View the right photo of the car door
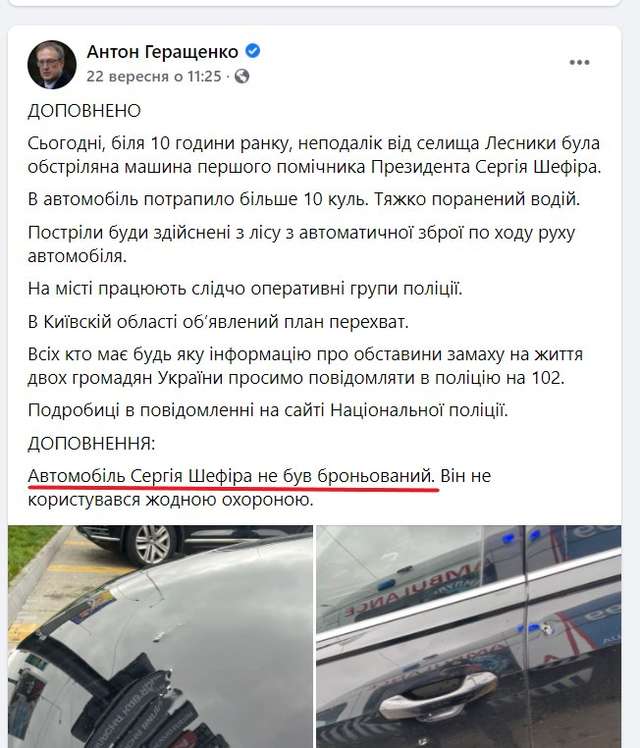 469,636
